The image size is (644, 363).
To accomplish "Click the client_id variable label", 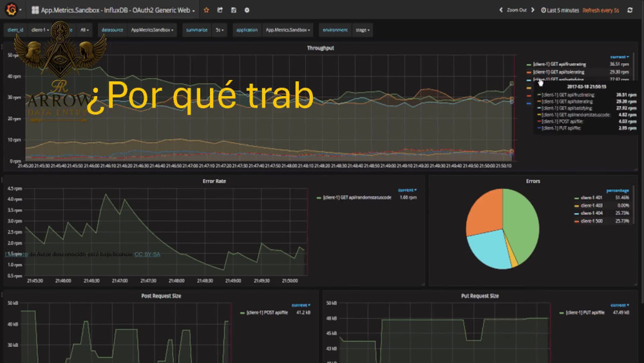I will pos(15,30).
